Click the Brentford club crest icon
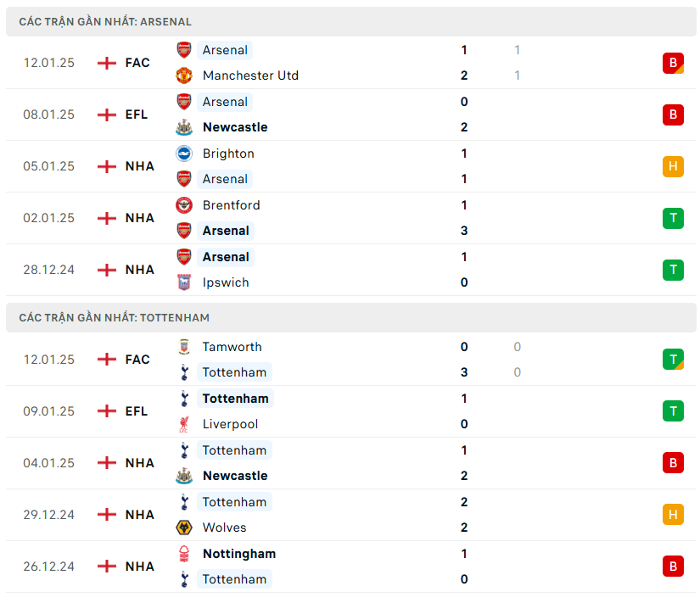The image size is (700, 603). (184, 205)
